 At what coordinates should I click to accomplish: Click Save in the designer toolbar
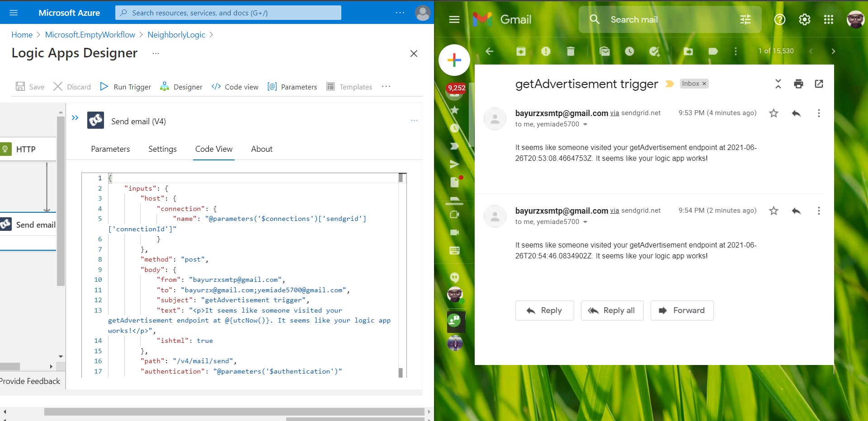[30, 87]
